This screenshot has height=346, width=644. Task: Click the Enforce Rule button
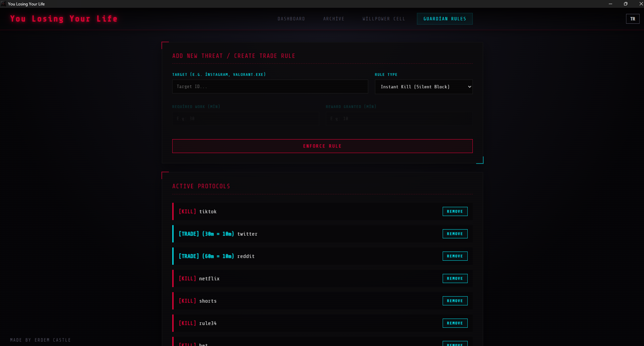tap(322, 146)
